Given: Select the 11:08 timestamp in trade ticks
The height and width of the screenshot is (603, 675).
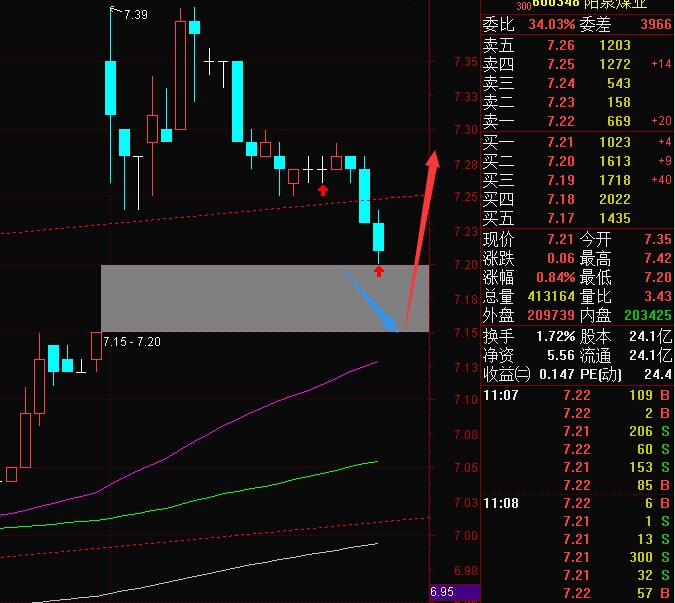Looking at the screenshot, I should (x=501, y=503).
